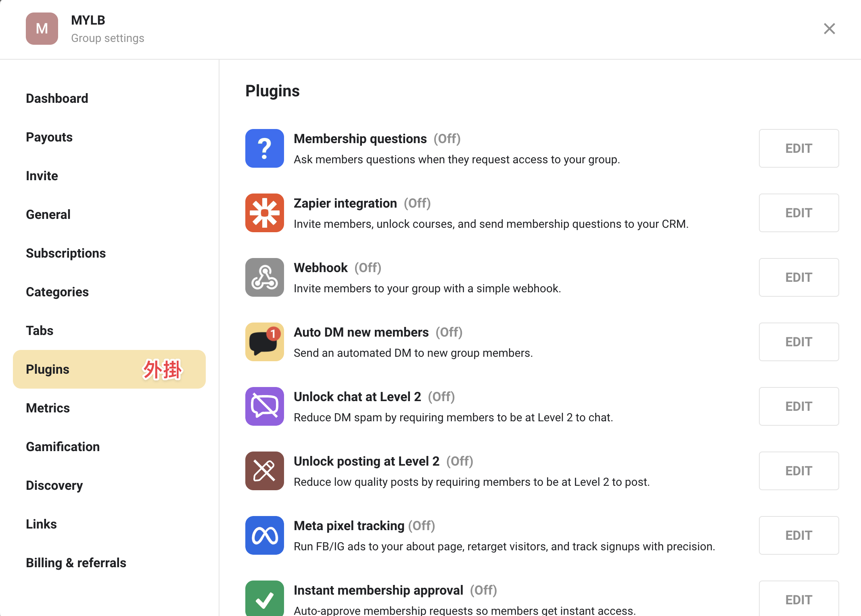Open the Auto DM new members title

361,332
